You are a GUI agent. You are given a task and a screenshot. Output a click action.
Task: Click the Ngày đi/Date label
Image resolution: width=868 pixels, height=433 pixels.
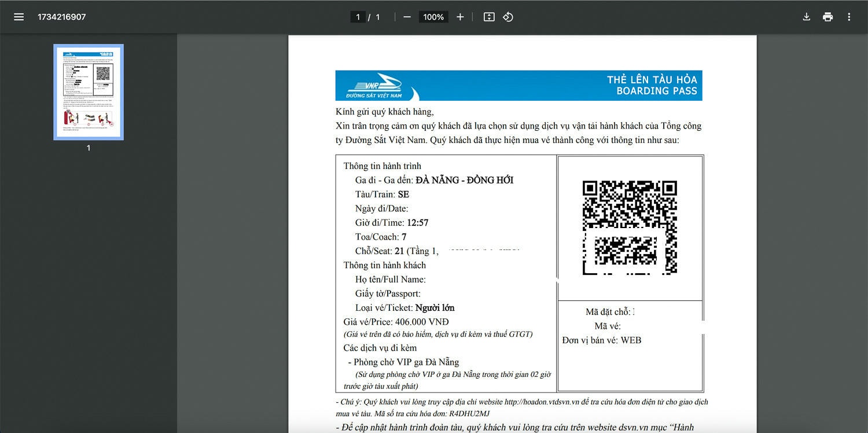[382, 208]
